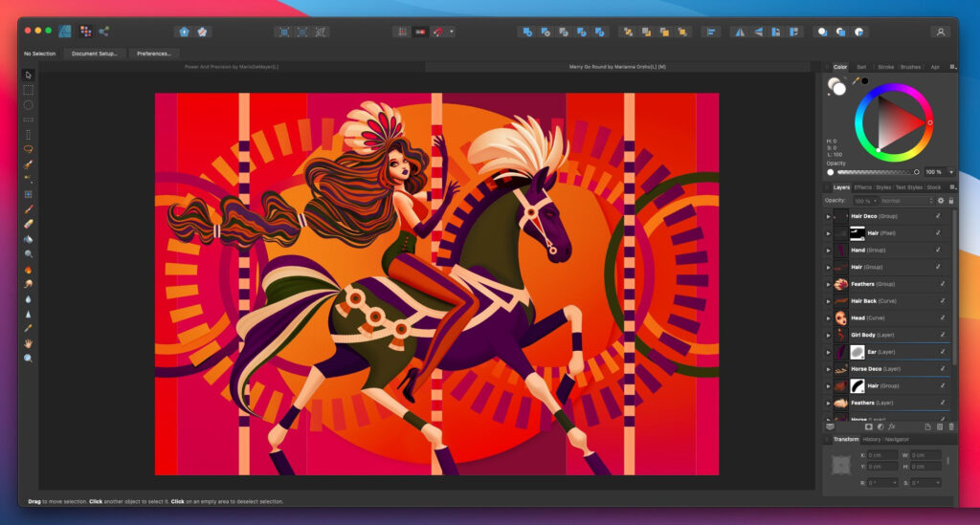Hide the Ear layer
This screenshot has width=980, height=525.
[x=943, y=352]
